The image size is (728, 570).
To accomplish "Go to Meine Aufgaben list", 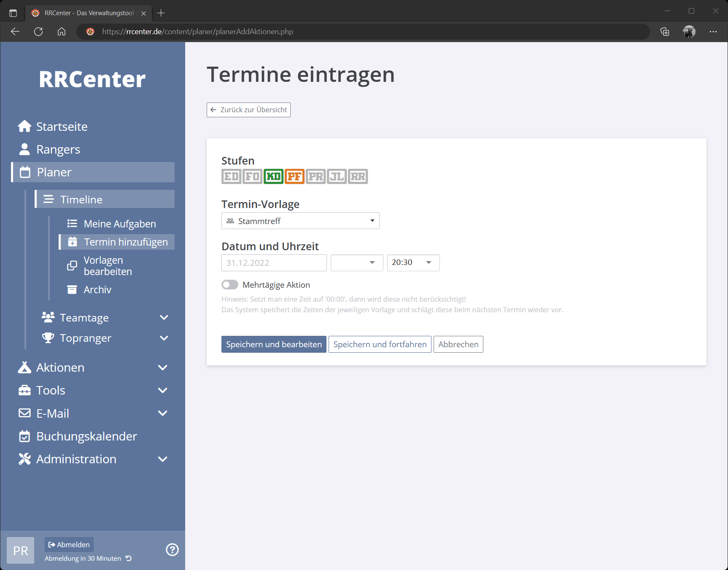I will point(120,224).
